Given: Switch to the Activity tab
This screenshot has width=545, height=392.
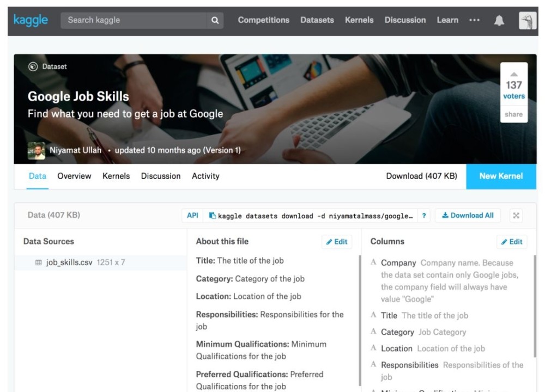Looking at the screenshot, I should pos(205,176).
